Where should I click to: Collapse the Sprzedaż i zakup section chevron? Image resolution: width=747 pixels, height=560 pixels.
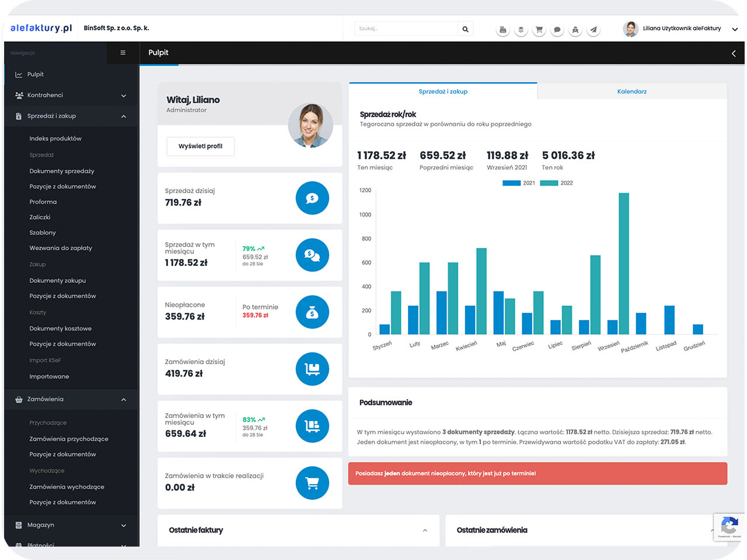point(124,117)
